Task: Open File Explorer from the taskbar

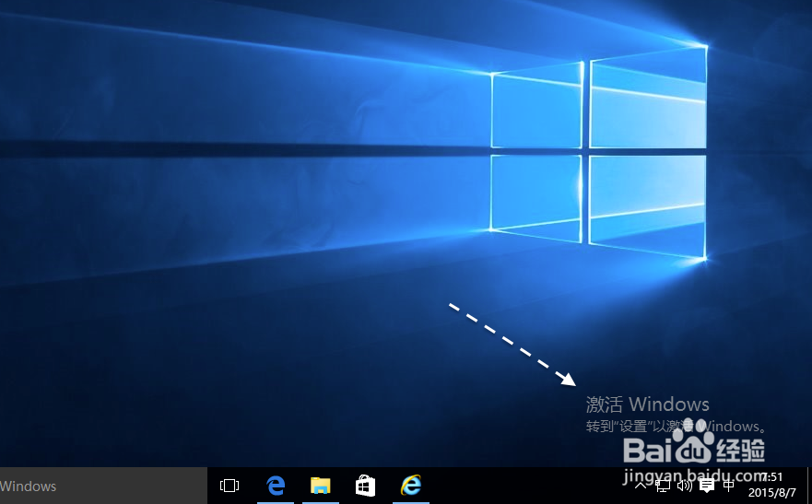Action: click(x=321, y=486)
